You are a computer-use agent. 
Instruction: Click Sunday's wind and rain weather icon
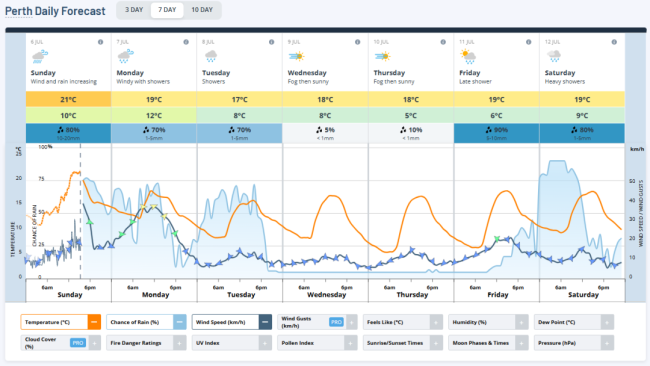(x=40, y=56)
